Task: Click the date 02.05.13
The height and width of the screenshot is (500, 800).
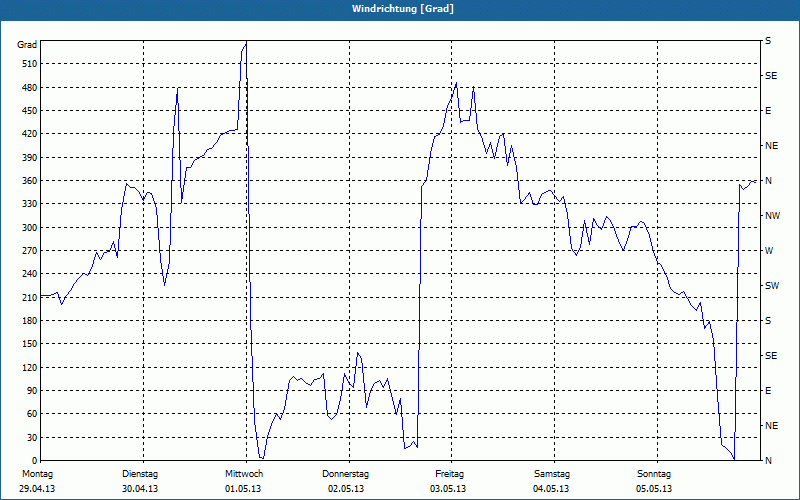Action: point(346,489)
